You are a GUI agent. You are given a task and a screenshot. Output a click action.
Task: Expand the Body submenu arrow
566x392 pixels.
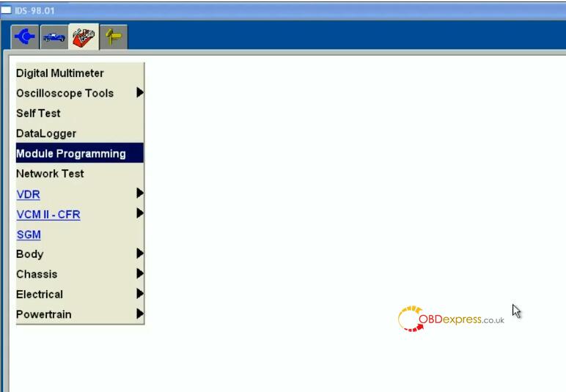[139, 254]
